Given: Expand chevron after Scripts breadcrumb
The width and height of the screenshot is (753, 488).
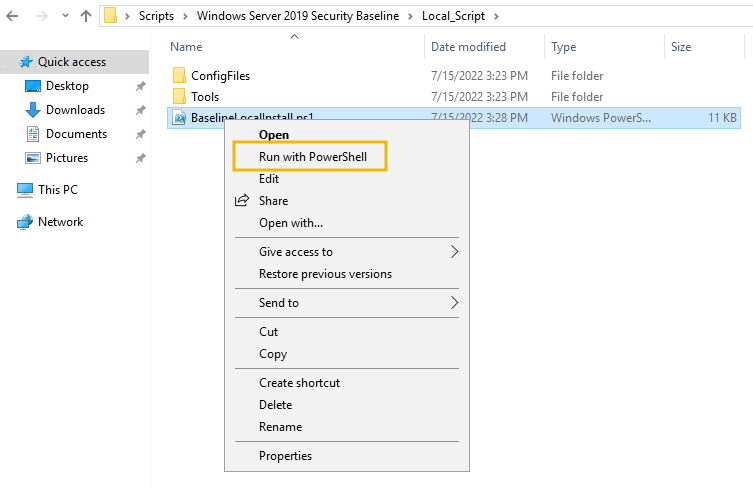Looking at the screenshot, I should click(185, 16).
